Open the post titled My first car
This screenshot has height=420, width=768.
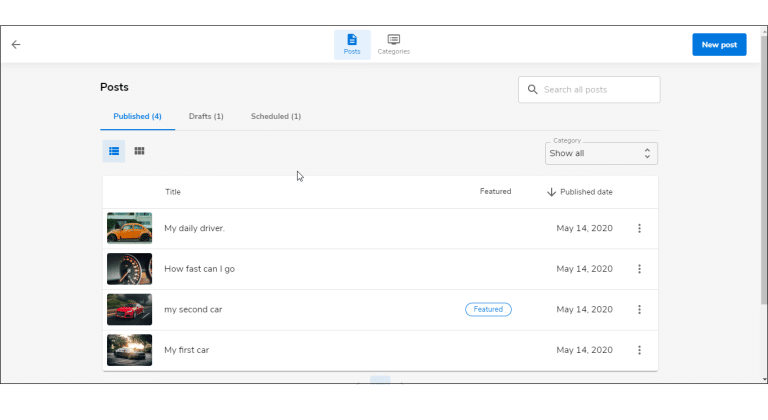pos(187,350)
